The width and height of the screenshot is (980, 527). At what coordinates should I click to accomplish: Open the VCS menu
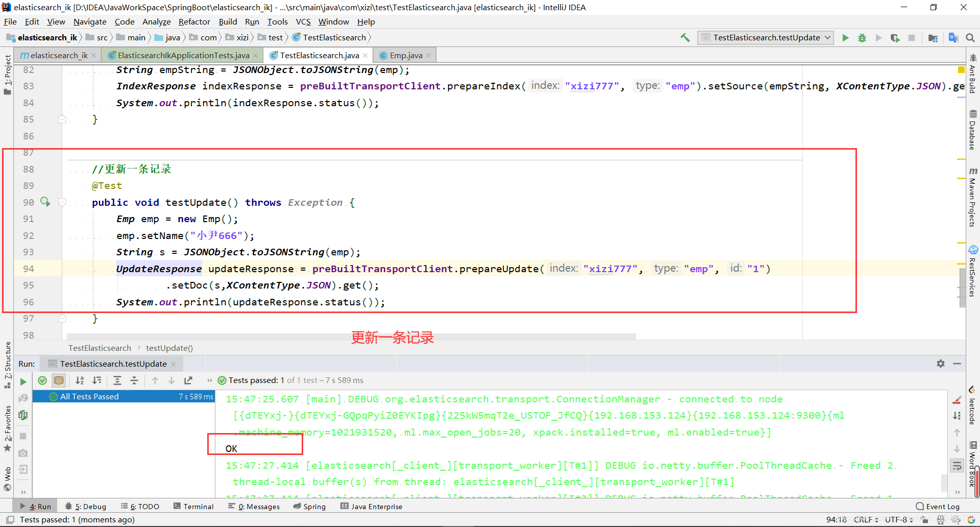(303, 21)
